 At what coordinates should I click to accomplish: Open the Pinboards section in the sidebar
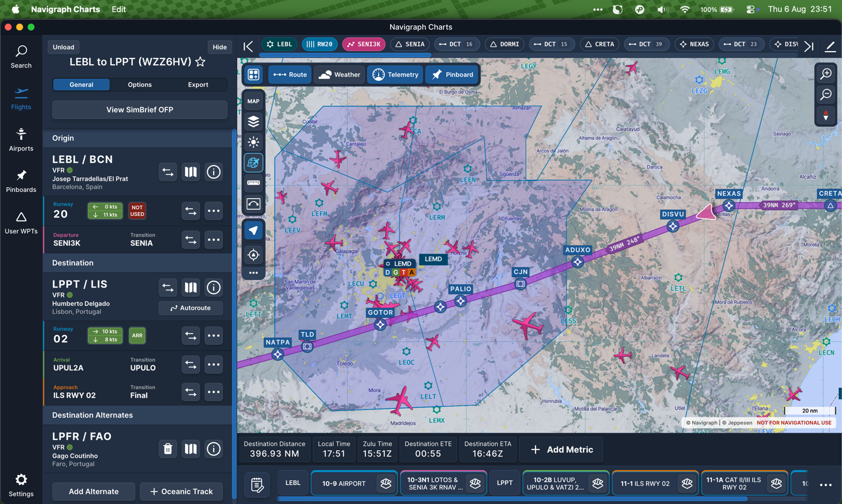pyautogui.click(x=21, y=181)
